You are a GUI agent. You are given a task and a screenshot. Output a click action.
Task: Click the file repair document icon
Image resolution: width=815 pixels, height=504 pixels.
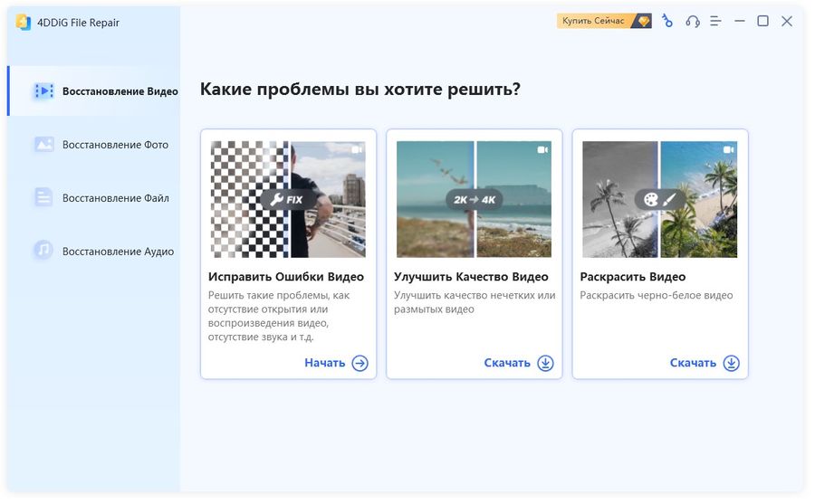pos(43,197)
